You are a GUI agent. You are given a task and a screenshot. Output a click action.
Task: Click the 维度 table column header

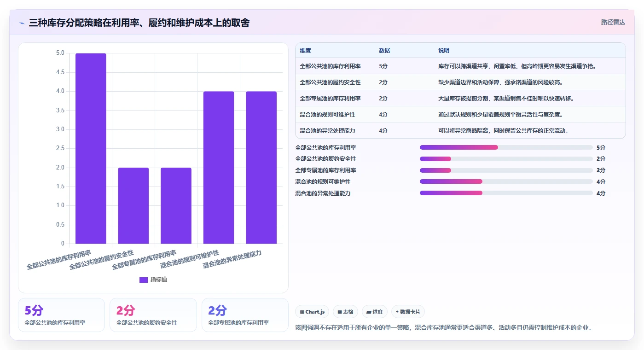(305, 51)
